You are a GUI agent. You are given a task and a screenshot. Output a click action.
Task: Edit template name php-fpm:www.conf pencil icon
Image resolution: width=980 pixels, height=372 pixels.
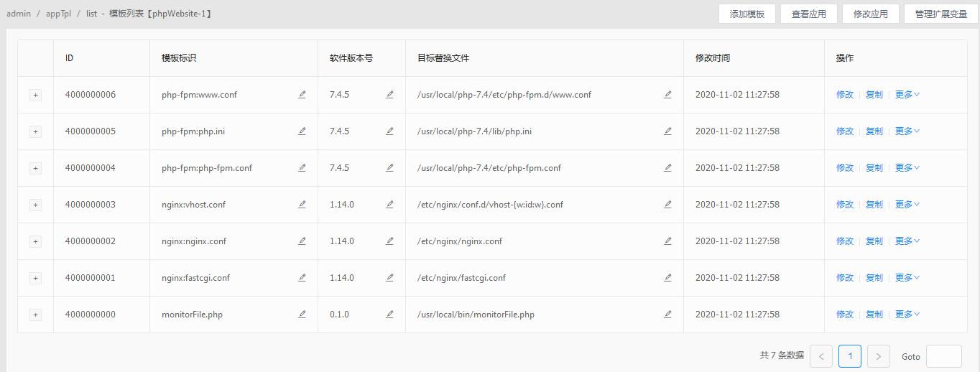[302, 95]
